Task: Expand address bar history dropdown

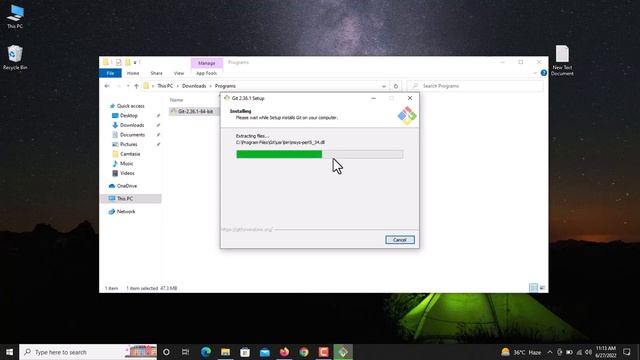Action: (384, 86)
